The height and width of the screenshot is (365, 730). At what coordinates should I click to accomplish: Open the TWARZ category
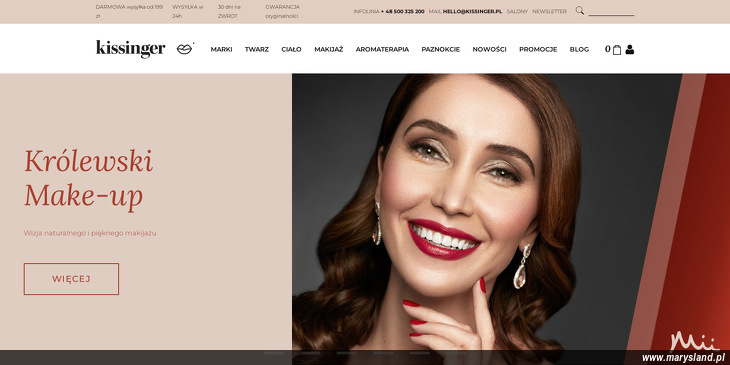[257, 49]
